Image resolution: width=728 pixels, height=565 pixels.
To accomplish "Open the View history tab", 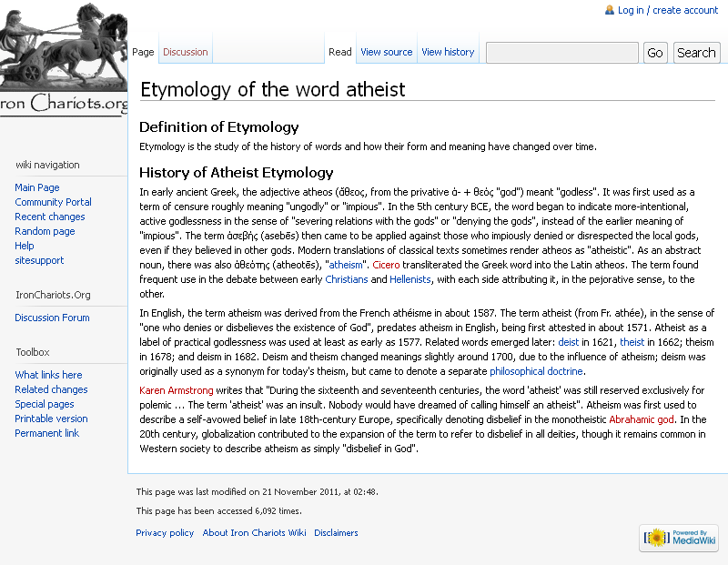I will pyautogui.click(x=448, y=52).
